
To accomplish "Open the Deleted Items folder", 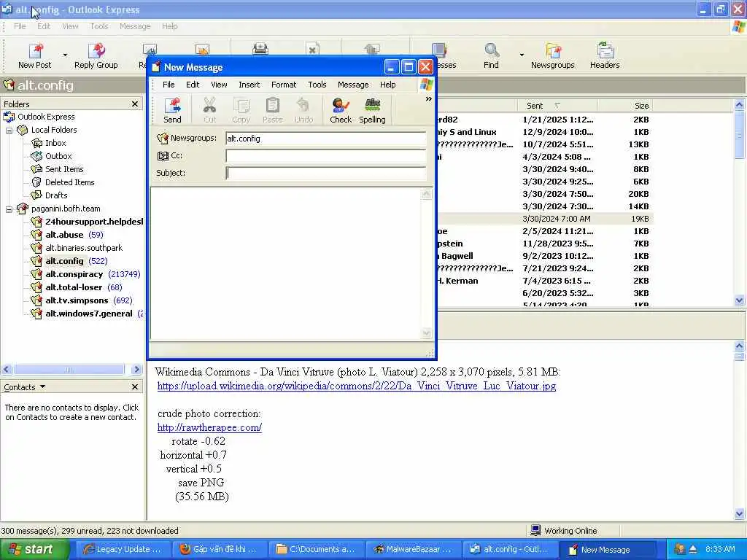I will click(x=69, y=182).
